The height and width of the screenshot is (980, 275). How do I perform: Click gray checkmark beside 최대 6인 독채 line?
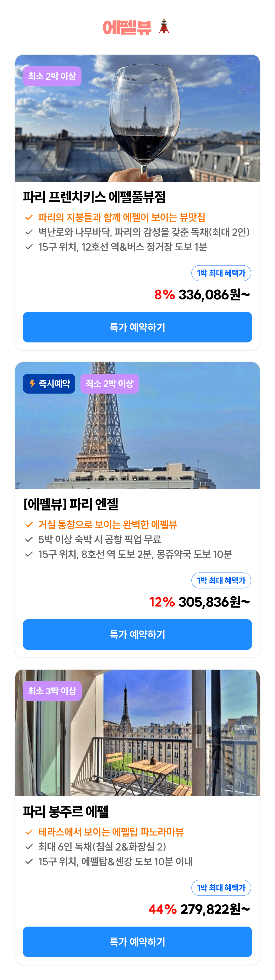[x=29, y=847]
